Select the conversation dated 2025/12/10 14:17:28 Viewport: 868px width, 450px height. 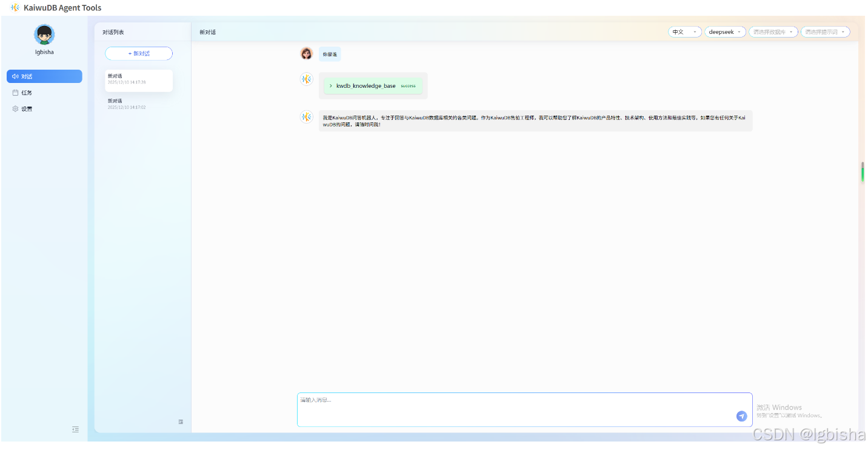coord(139,80)
